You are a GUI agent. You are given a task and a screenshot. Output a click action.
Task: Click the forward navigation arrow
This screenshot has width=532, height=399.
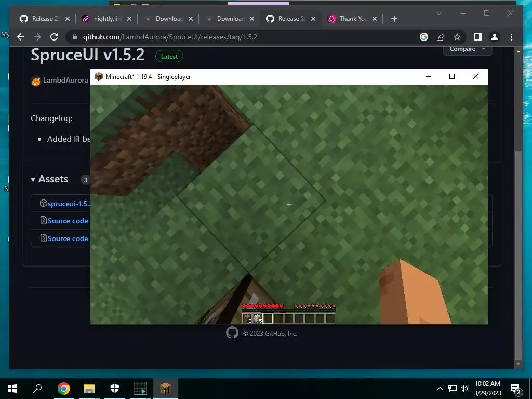pyautogui.click(x=37, y=37)
